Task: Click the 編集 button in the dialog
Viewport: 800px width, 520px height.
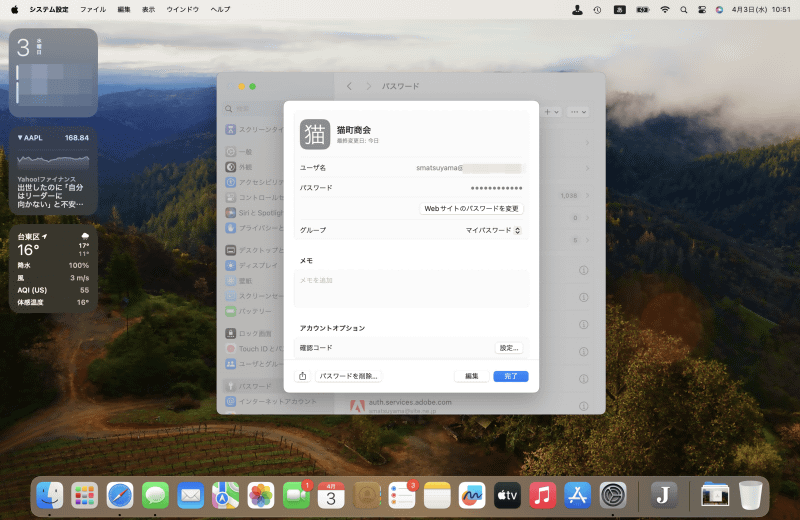Action: pyautogui.click(x=471, y=376)
